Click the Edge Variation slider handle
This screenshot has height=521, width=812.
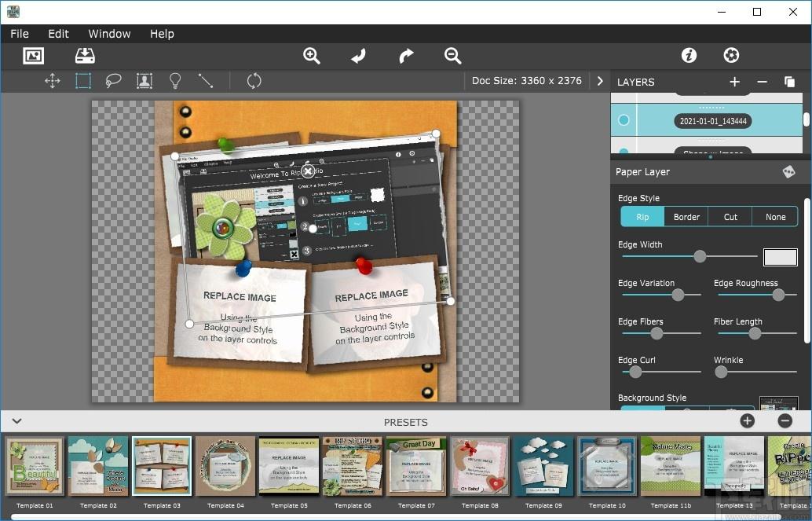[678, 295]
